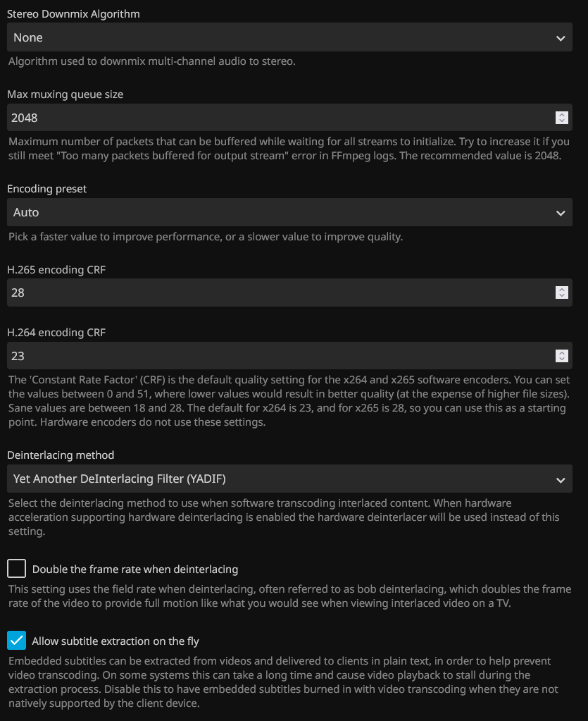This screenshot has width=588, height=721.
Task: Enable Double the frame rate when deinterlacing checkbox
Action: tap(16, 569)
